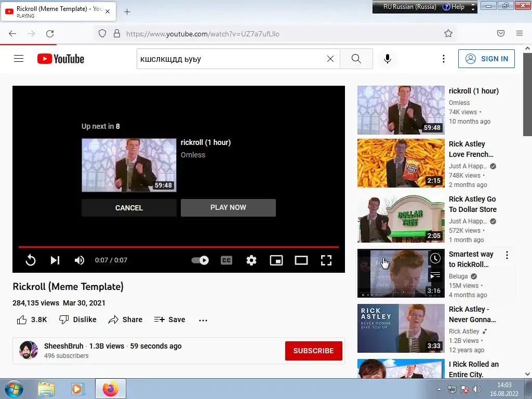Select Rickroll (Meme Template) tab

pyautogui.click(x=58, y=11)
